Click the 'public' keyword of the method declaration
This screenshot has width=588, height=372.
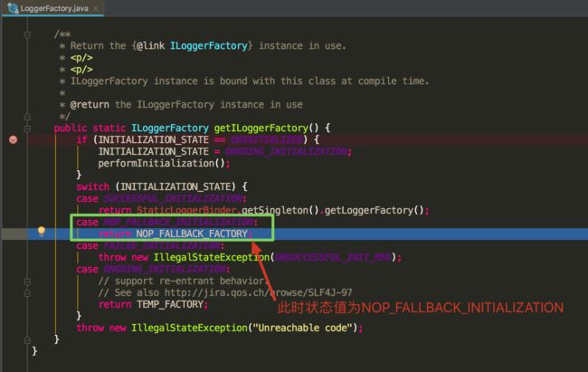71,128
